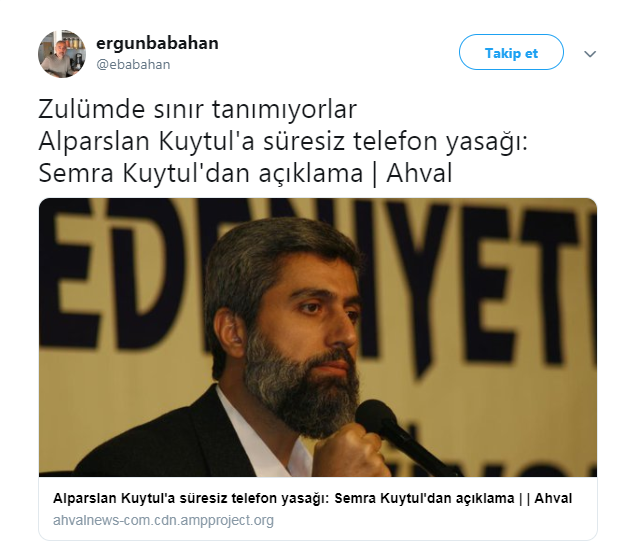627x547 pixels.
Task: Click tweet line 'Semra Kuytul'dan açıklama'
Action: click(200, 173)
